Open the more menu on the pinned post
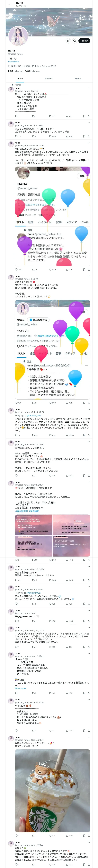The width and height of the screenshot is (98, 868). point(89,88)
